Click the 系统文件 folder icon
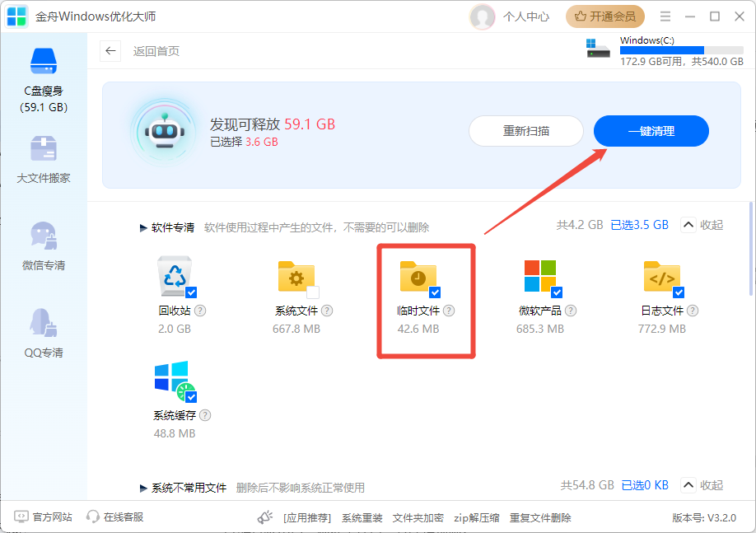Viewport: 756px width, 533px height. pos(296,277)
